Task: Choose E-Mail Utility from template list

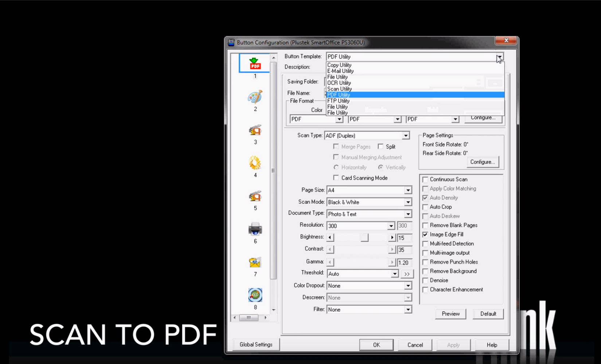Action: 415,71
